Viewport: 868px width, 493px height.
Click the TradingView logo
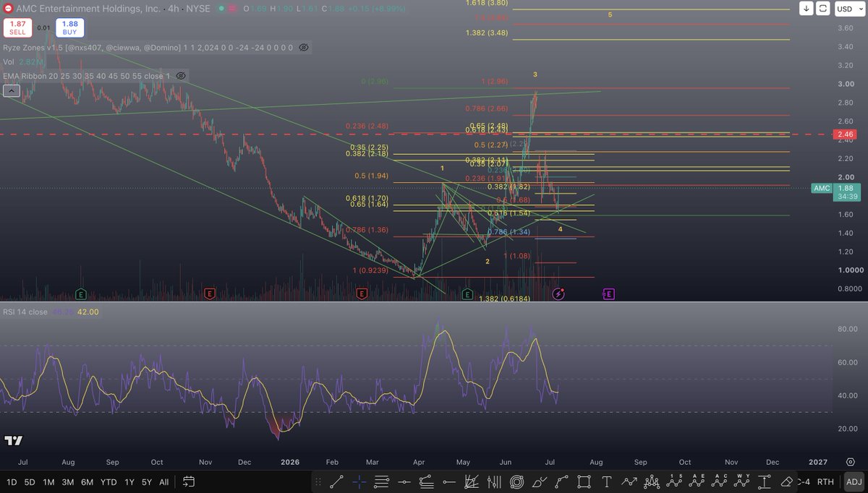(12, 440)
